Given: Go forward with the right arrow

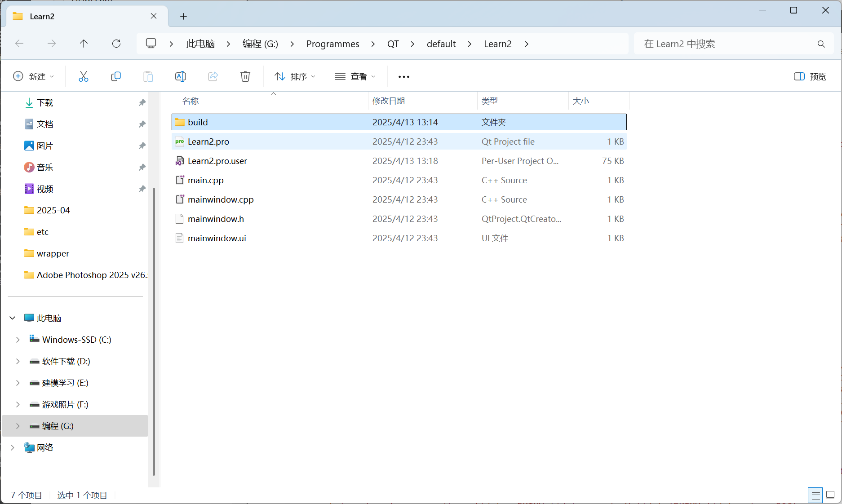Looking at the screenshot, I should pos(52,44).
